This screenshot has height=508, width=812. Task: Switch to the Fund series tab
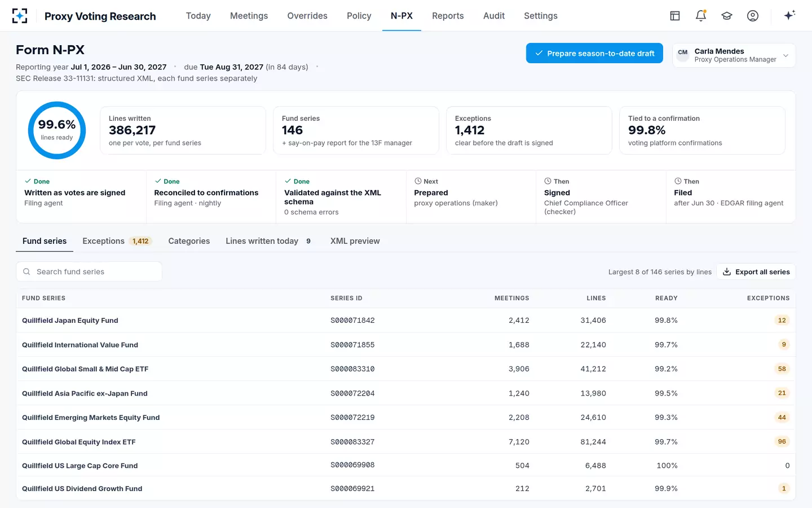pos(45,241)
